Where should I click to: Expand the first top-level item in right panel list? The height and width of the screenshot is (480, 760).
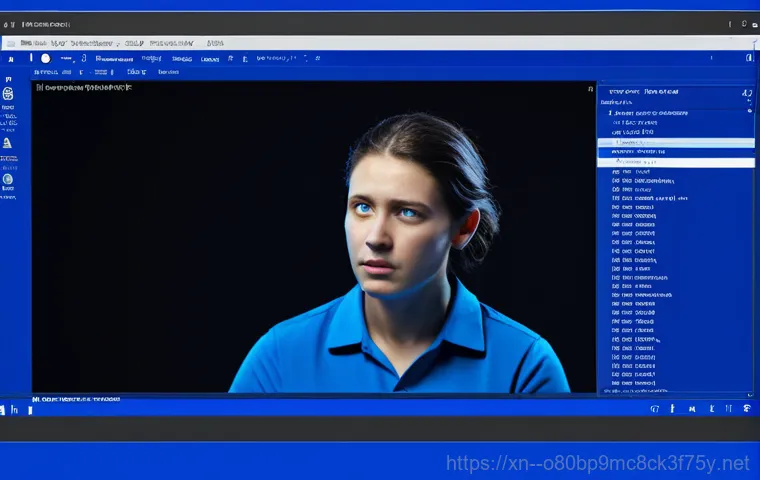611,113
